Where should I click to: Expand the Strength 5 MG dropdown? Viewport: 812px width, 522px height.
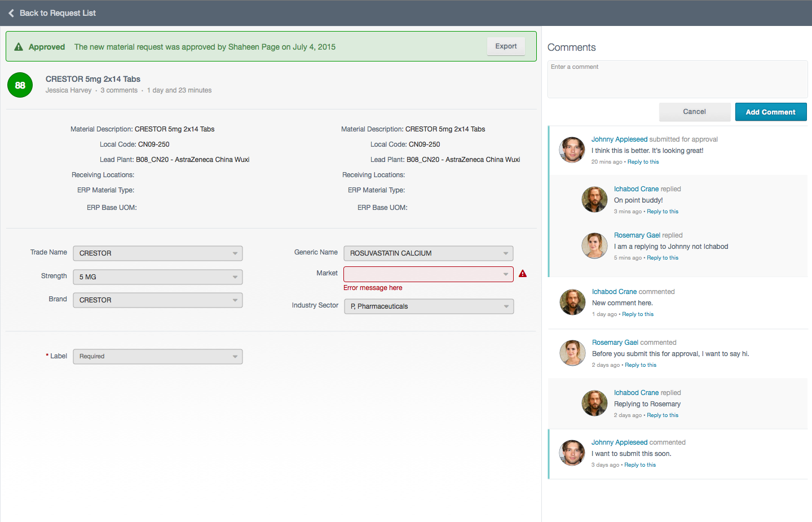(x=158, y=277)
